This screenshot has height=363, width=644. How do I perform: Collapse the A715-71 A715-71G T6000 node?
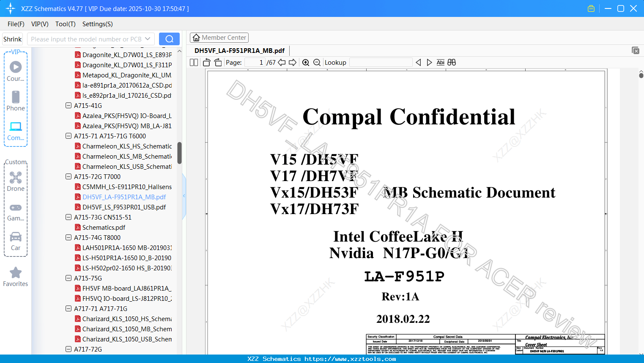[x=69, y=136]
